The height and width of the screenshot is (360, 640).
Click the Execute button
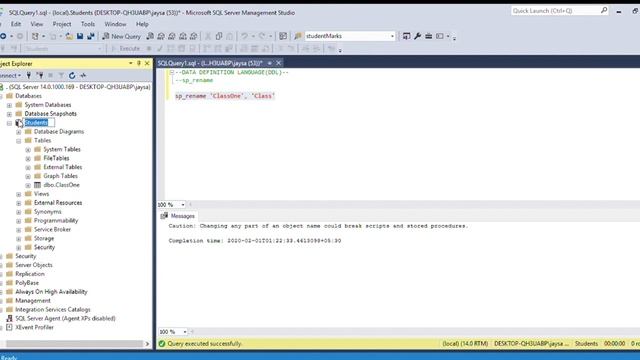pyautogui.click(x=126, y=49)
